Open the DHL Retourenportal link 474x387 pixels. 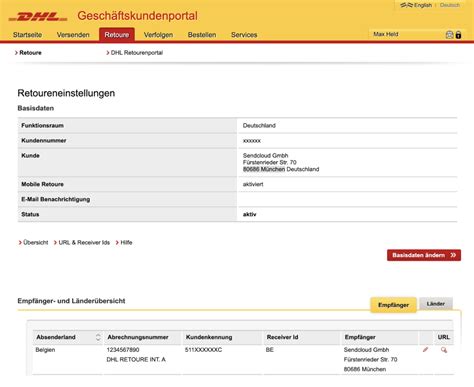click(x=137, y=53)
